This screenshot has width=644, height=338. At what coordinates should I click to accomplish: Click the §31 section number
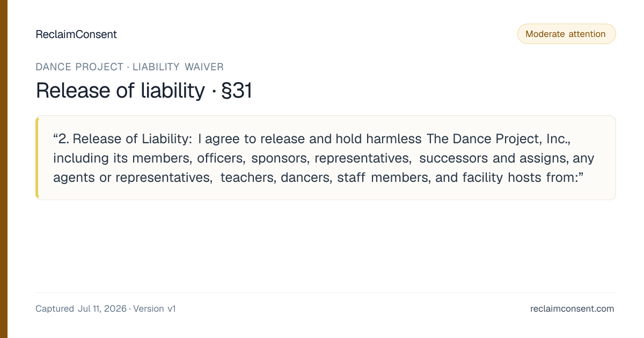[236, 91]
